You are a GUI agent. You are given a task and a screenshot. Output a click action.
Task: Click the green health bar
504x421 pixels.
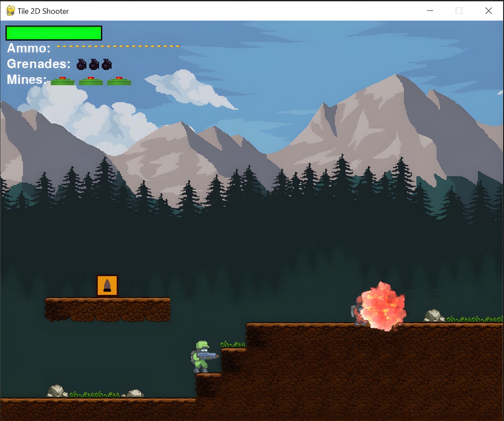[53, 33]
